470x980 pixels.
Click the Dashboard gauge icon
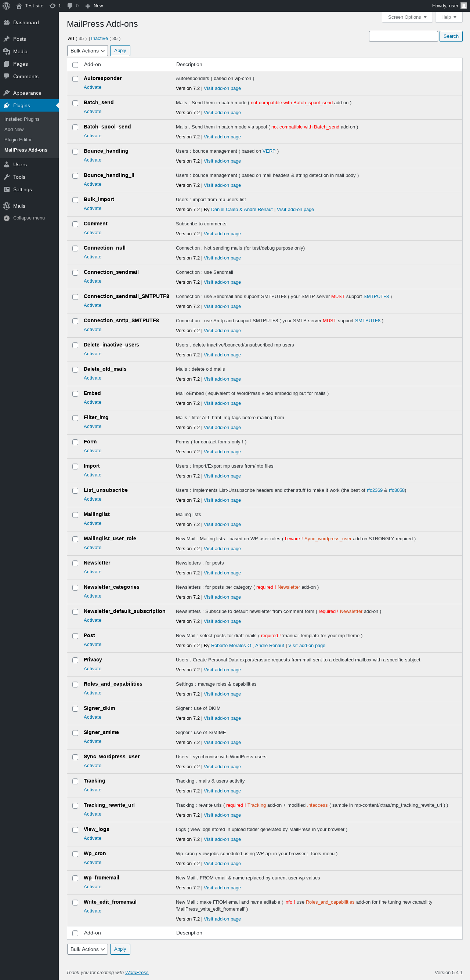coord(7,22)
